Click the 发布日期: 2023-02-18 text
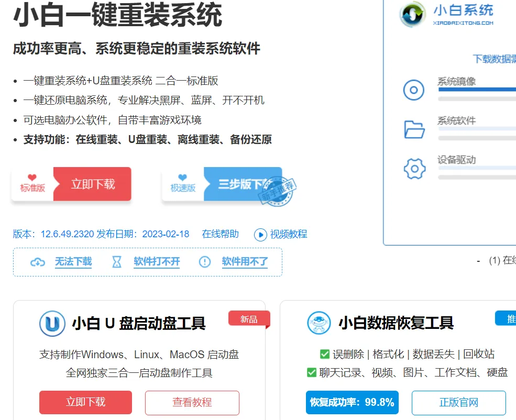516x420 pixels. point(143,234)
